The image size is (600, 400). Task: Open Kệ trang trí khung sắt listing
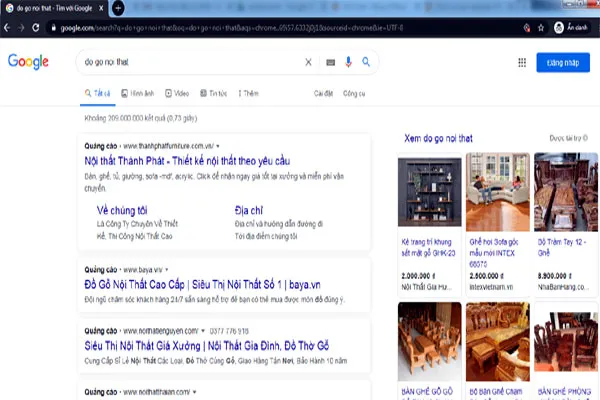428,247
